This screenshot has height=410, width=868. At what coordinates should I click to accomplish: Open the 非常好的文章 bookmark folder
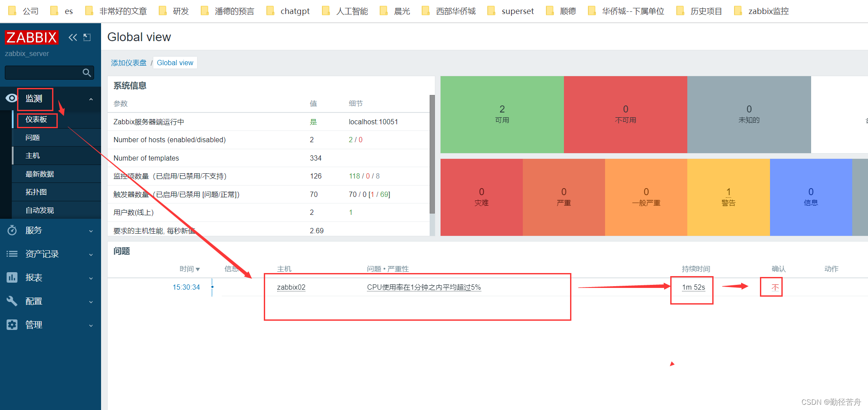116,11
